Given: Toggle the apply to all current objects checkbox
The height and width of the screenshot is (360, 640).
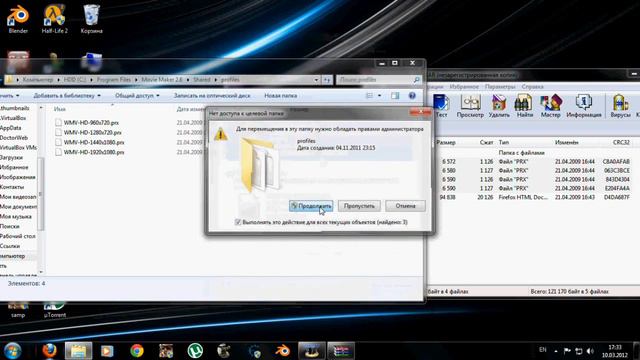Looking at the screenshot, I should [x=238, y=222].
